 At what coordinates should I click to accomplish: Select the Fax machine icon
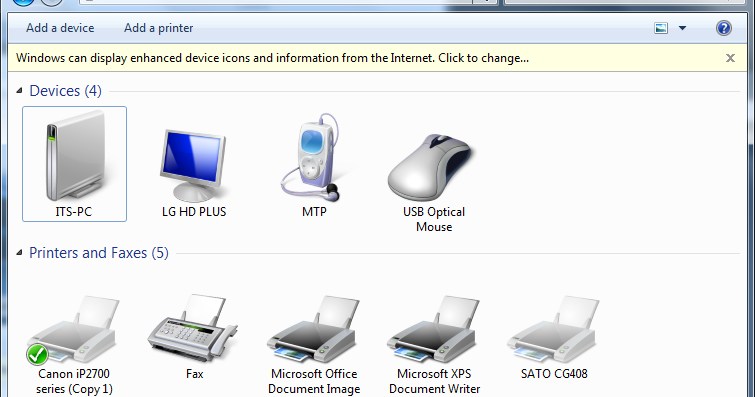coord(193,328)
